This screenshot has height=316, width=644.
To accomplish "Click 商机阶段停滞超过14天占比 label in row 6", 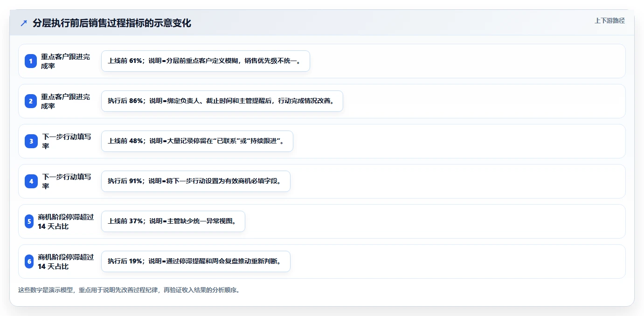I will (66, 261).
